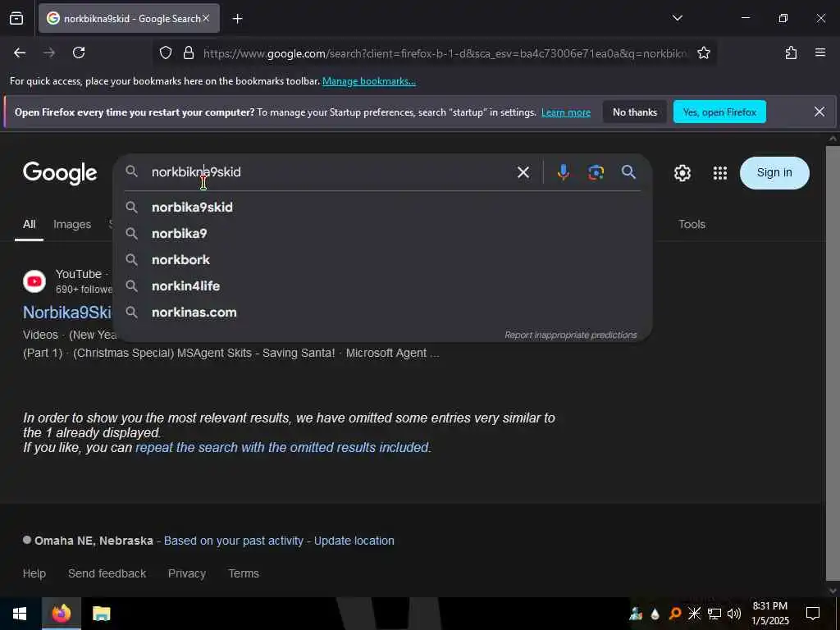Open network status tray icon
The width and height of the screenshot is (840, 630).
click(x=714, y=614)
